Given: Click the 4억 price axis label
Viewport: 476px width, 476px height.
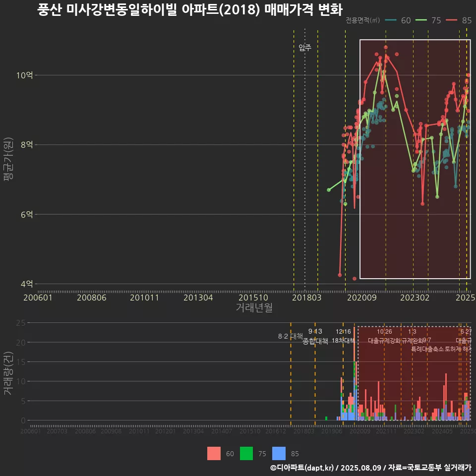Looking at the screenshot, I should point(27,284).
